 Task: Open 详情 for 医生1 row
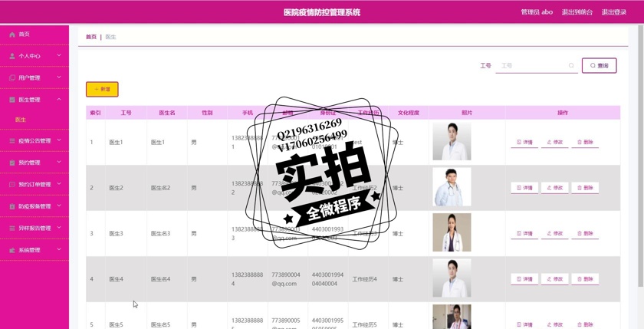click(524, 142)
